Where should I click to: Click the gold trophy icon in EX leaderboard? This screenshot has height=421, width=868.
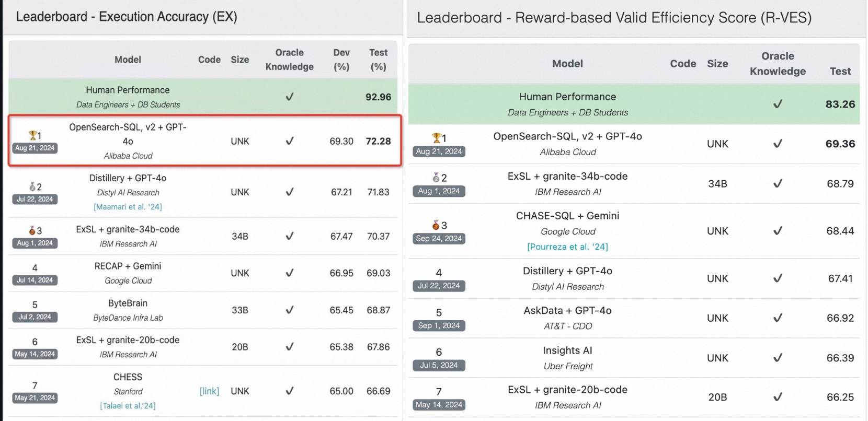32,135
